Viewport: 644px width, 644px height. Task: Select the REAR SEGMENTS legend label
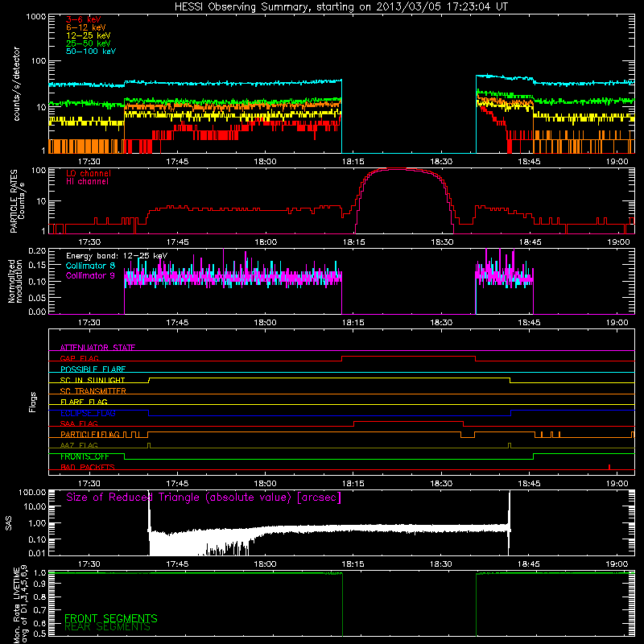click(107, 627)
